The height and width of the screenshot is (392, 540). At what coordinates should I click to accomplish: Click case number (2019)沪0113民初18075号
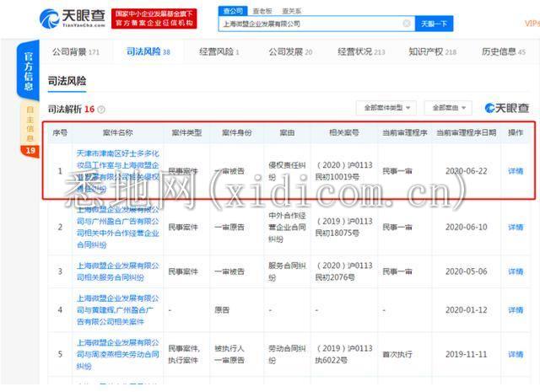click(344, 227)
